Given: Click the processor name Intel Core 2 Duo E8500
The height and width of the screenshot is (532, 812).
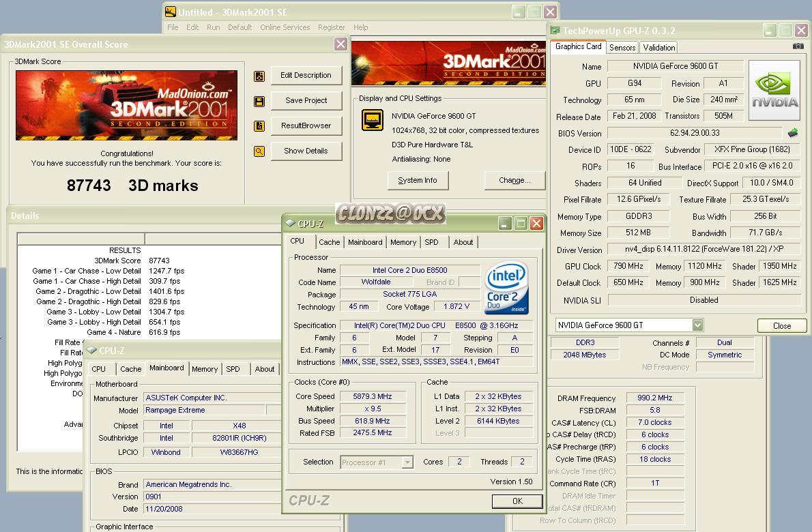Looking at the screenshot, I should [x=409, y=270].
